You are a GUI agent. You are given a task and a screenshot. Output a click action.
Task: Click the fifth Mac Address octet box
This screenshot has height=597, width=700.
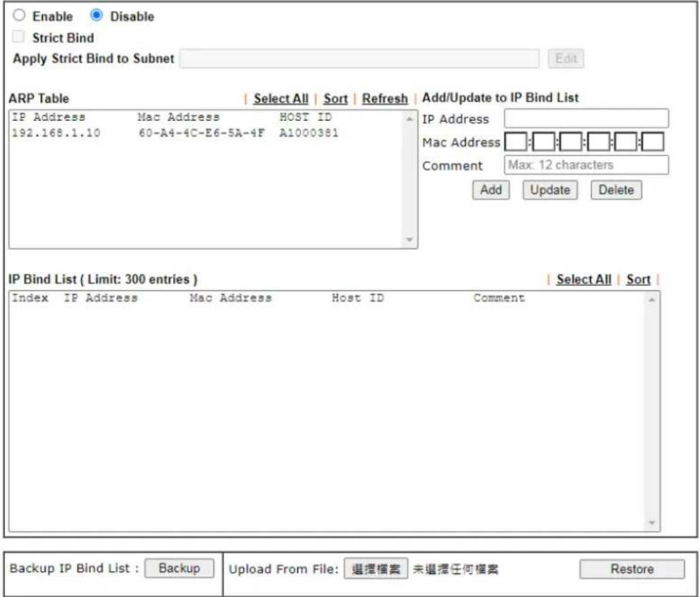[x=625, y=142]
